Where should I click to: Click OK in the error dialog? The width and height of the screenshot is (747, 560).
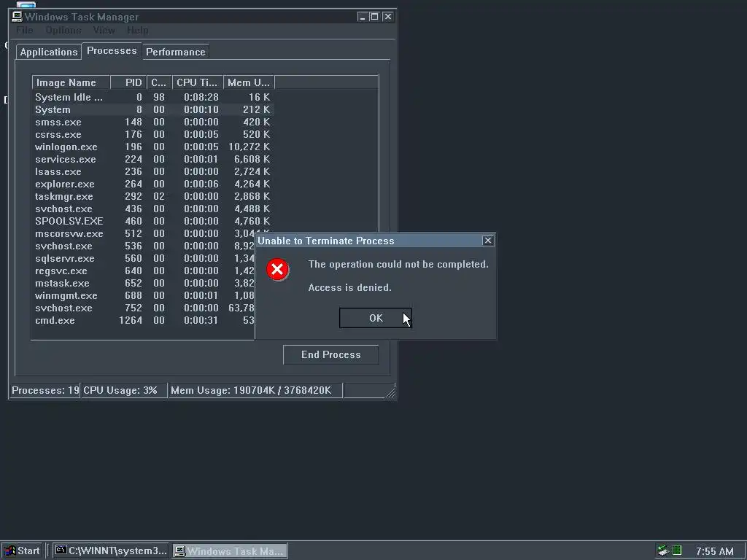[376, 318]
